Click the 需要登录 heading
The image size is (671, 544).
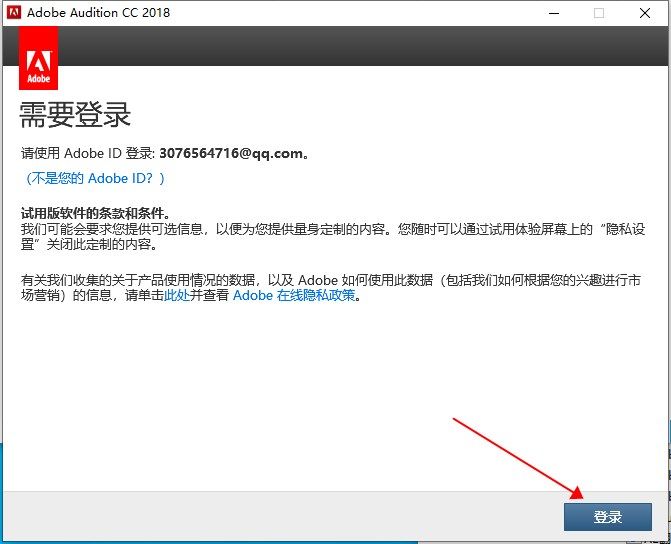pos(75,115)
